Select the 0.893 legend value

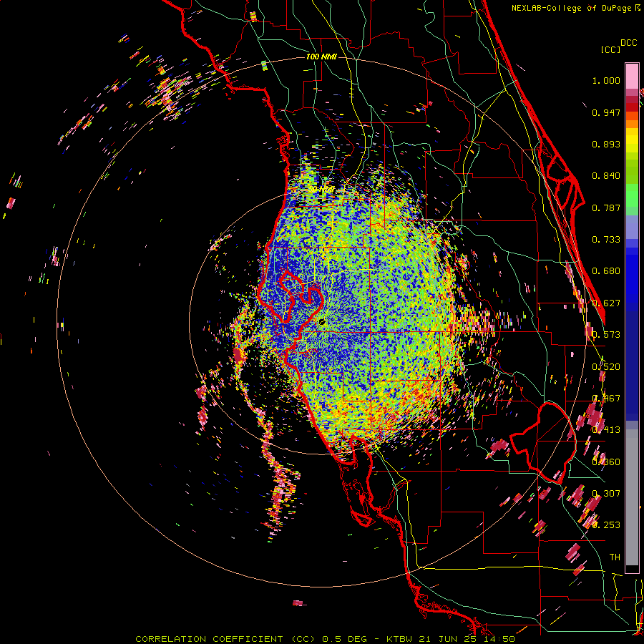[606, 144]
